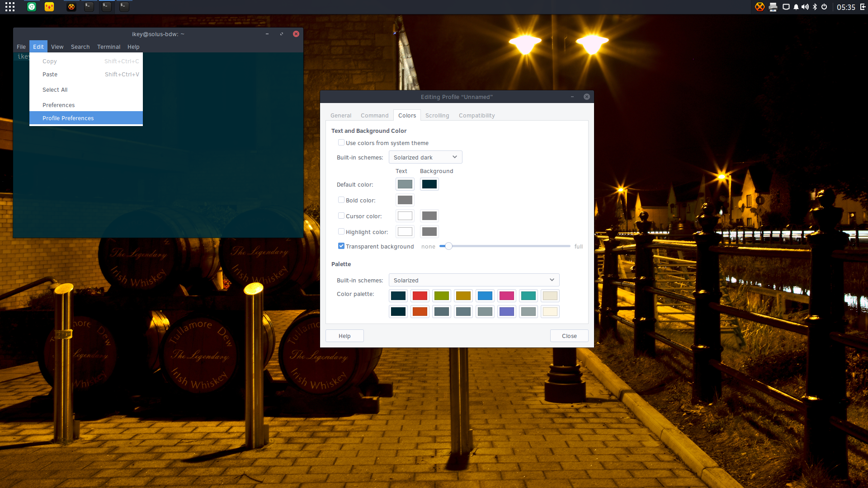Open the yellow app icon in the panel

49,7
